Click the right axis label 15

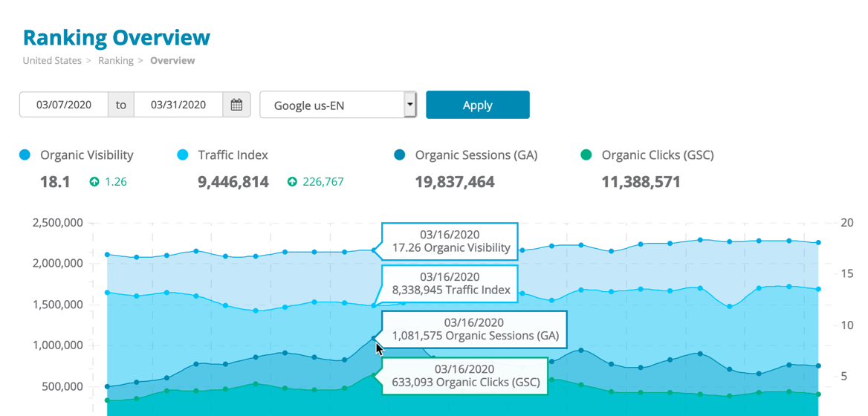846,274
